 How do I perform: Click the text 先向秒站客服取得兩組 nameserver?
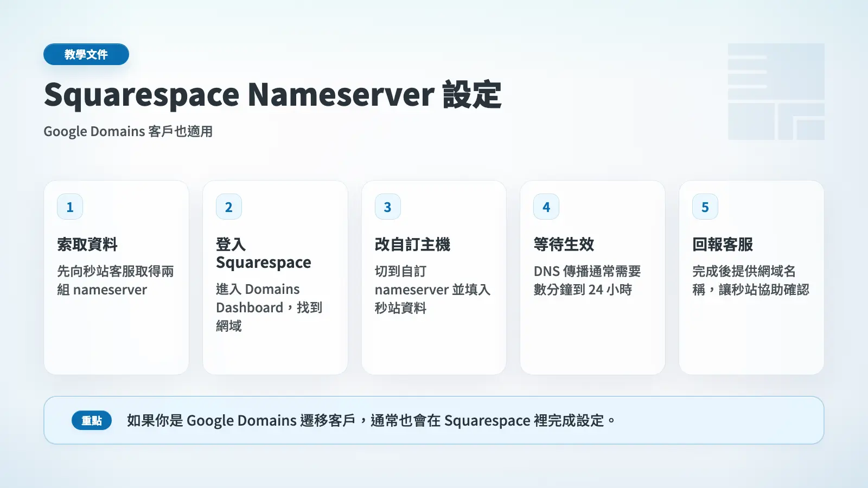[116, 280]
